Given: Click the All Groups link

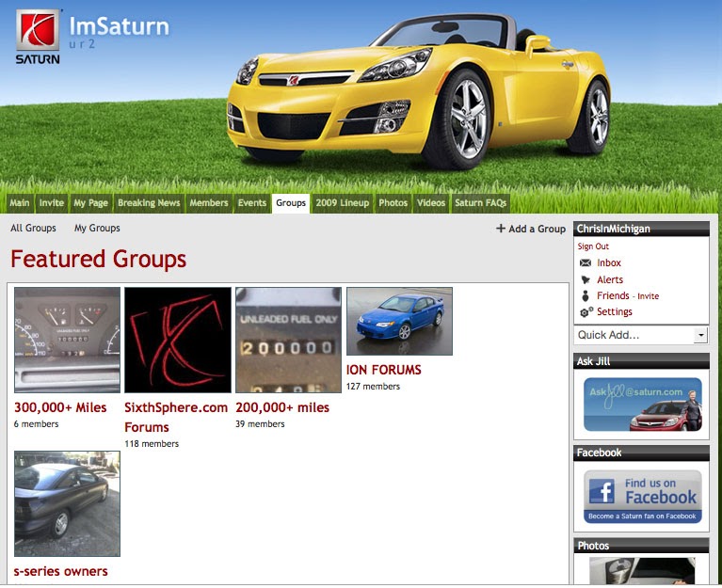Looking at the screenshot, I should [33, 229].
